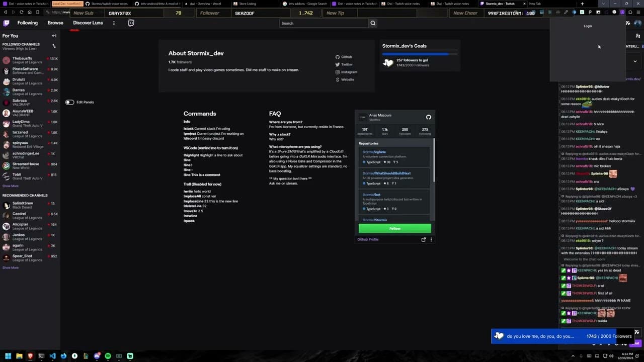Open the Stormix/WhatShouldIBuildNext repository
The width and height of the screenshot is (644, 362).
point(386,173)
